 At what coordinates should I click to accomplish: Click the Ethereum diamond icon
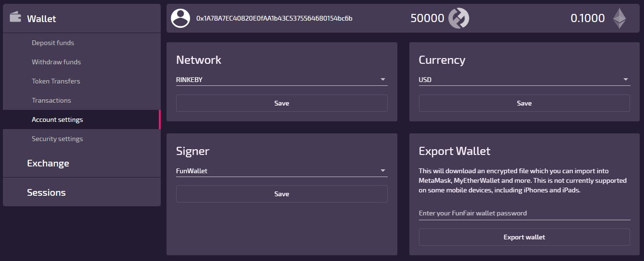coord(619,18)
